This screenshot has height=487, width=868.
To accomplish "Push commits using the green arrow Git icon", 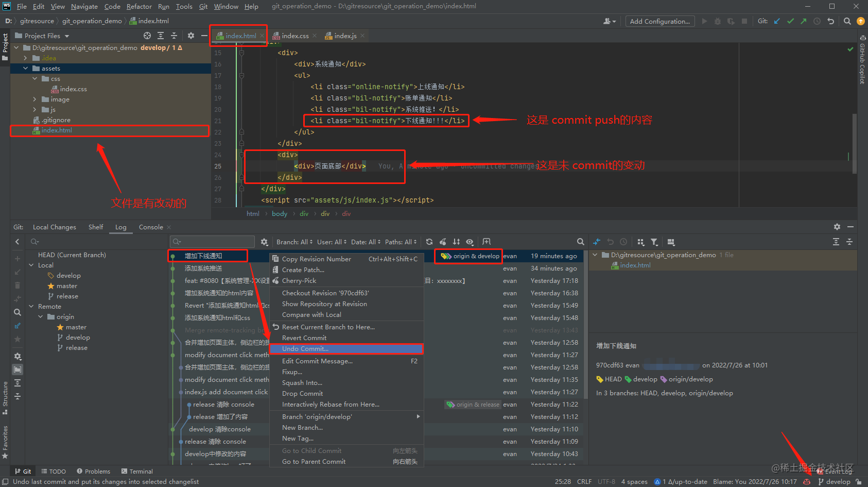I will [804, 21].
